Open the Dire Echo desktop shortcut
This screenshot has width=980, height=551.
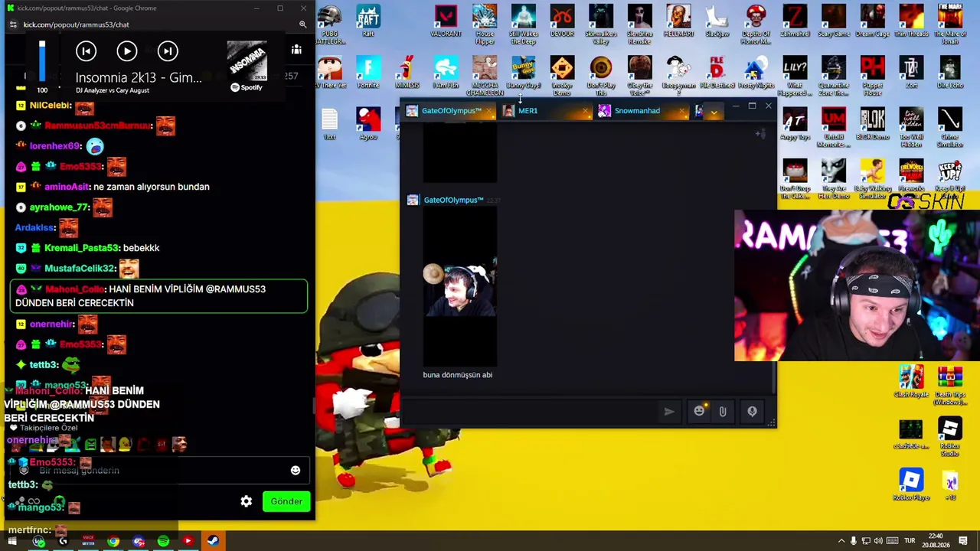[949, 73]
